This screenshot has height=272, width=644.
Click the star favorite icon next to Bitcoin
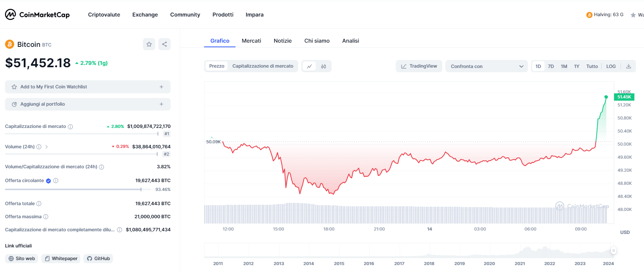(149, 44)
